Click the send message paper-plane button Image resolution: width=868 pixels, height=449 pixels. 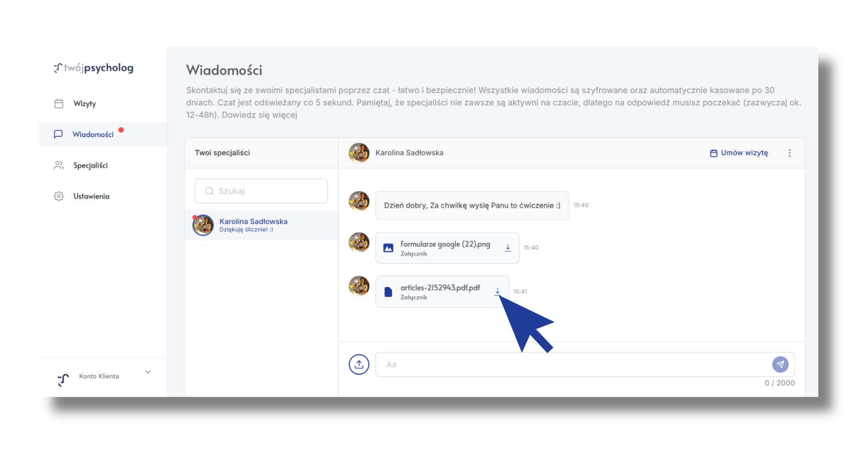[x=780, y=364]
